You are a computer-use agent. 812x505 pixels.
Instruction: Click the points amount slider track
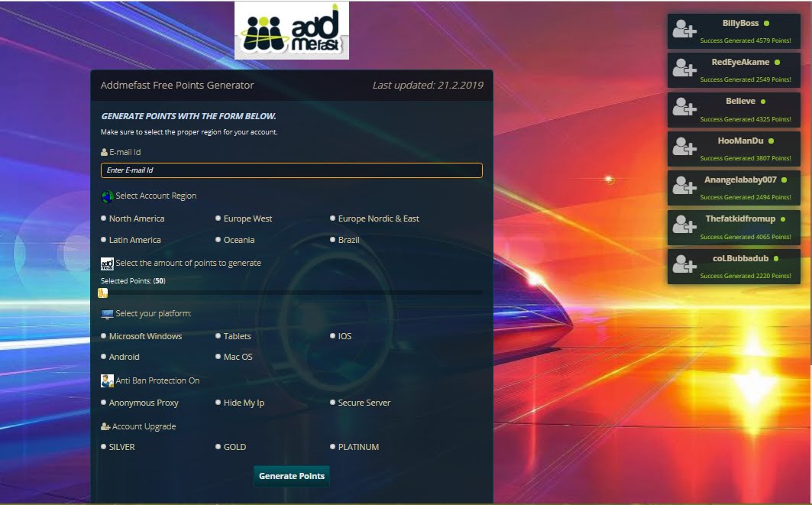292,293
